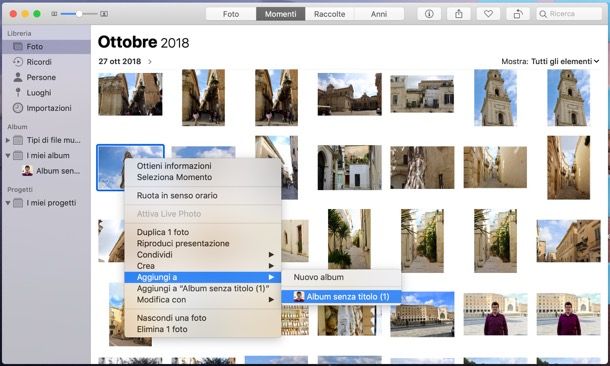Select bottom-right man in plaza photo thumbnail
The image size is (610, 366).
pos(568,314)
